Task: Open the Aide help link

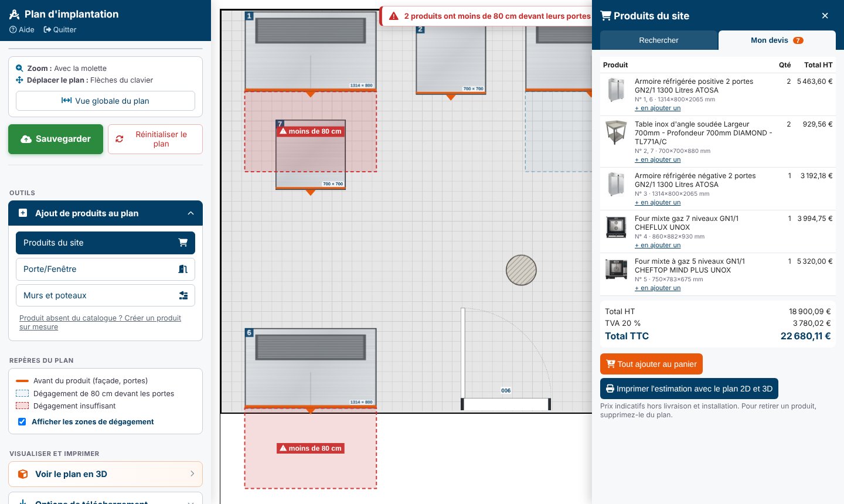Action: pos(22,30)
